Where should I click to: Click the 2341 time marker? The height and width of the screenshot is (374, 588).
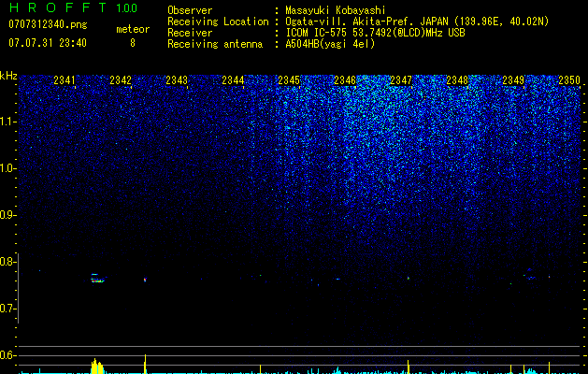pos(65,79)
